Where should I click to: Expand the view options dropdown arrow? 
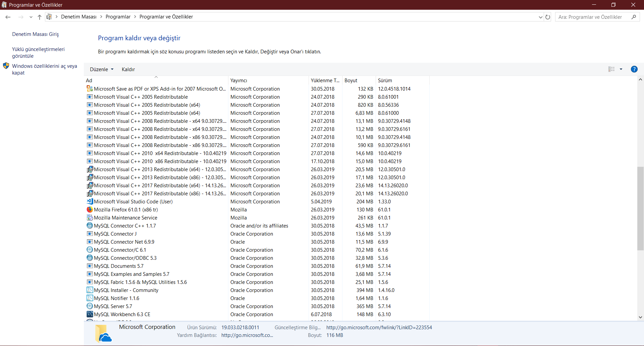pyautogui.click(x=621, y=69)
